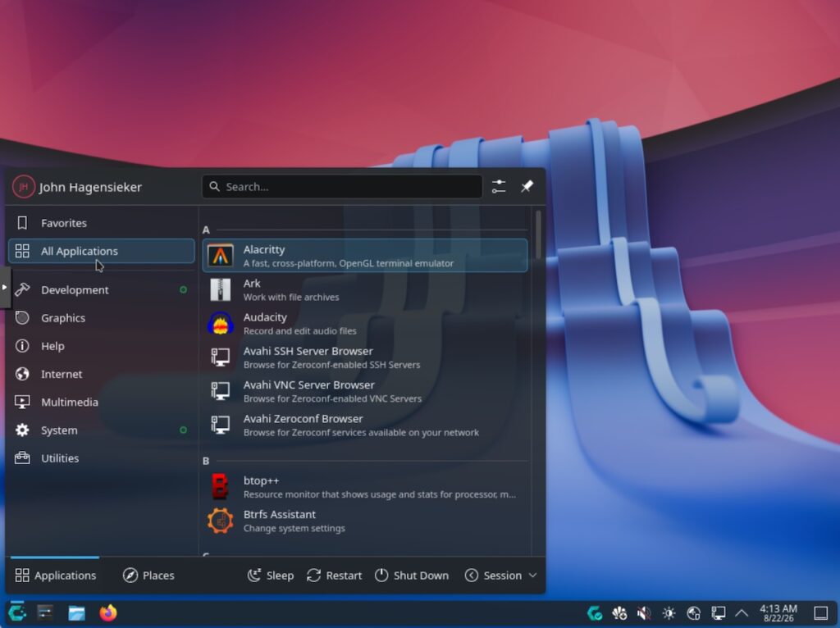The width and height of the screenshot is (840, 628).
Task: Open the clock showing 4:13 AM
Action: pos(778,613)
